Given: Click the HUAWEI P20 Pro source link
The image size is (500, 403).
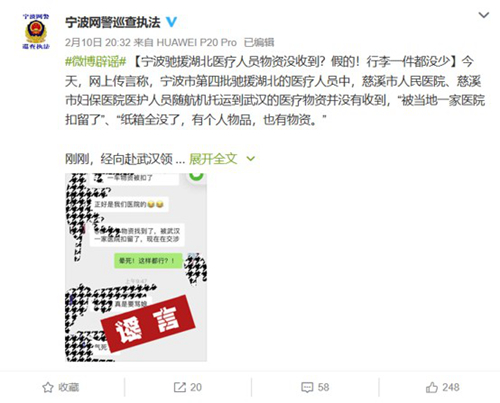Looking at the screenshot, I should click(x=196, y=43).
